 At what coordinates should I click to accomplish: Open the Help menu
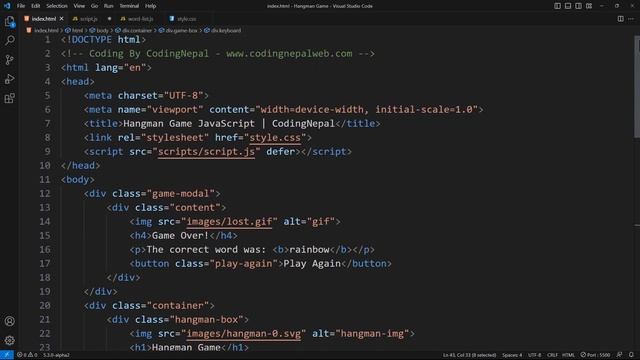(151, 6)
